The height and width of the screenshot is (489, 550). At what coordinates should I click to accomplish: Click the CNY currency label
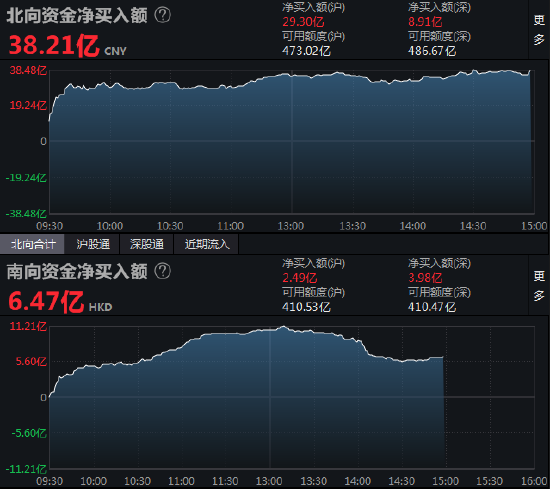pos(115,51)
